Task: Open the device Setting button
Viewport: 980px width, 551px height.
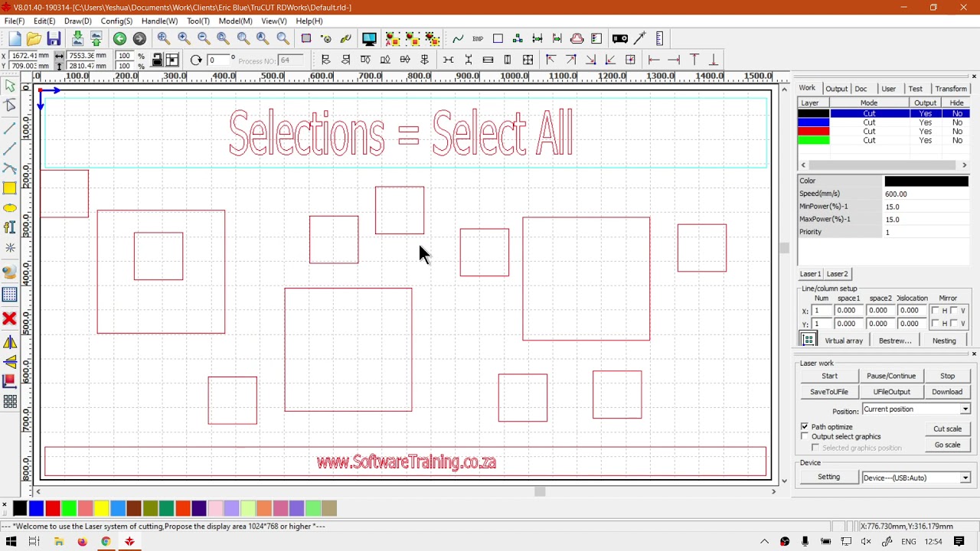Action: pos(828,478)
